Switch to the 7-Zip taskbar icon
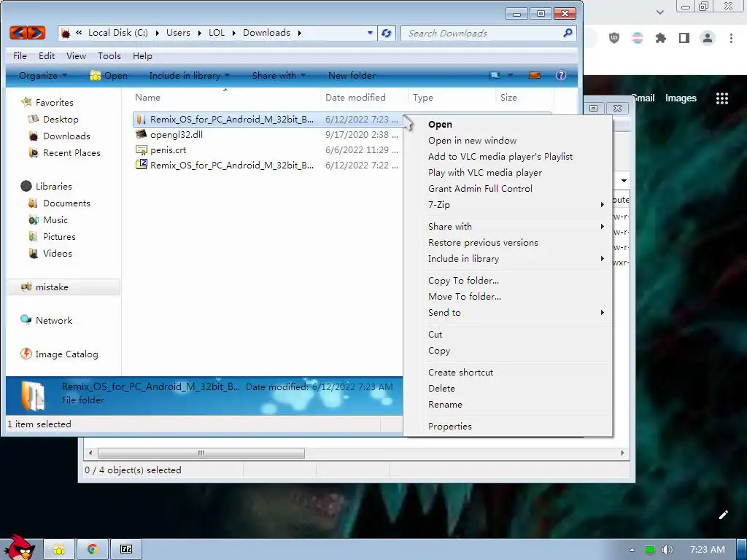 click(x=125, y=550)
